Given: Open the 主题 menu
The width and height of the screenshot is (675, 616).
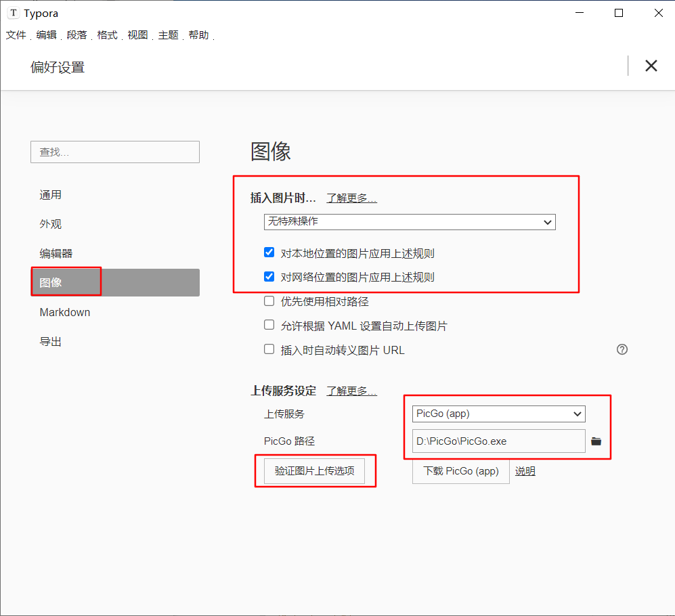Looking at the screenshot, I should [169, 35].
